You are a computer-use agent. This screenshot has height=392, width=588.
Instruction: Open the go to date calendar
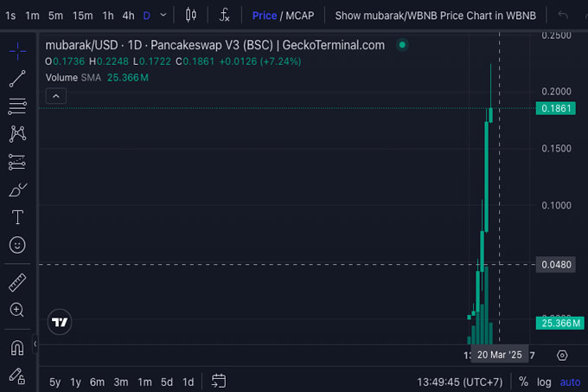click(219, 382)
